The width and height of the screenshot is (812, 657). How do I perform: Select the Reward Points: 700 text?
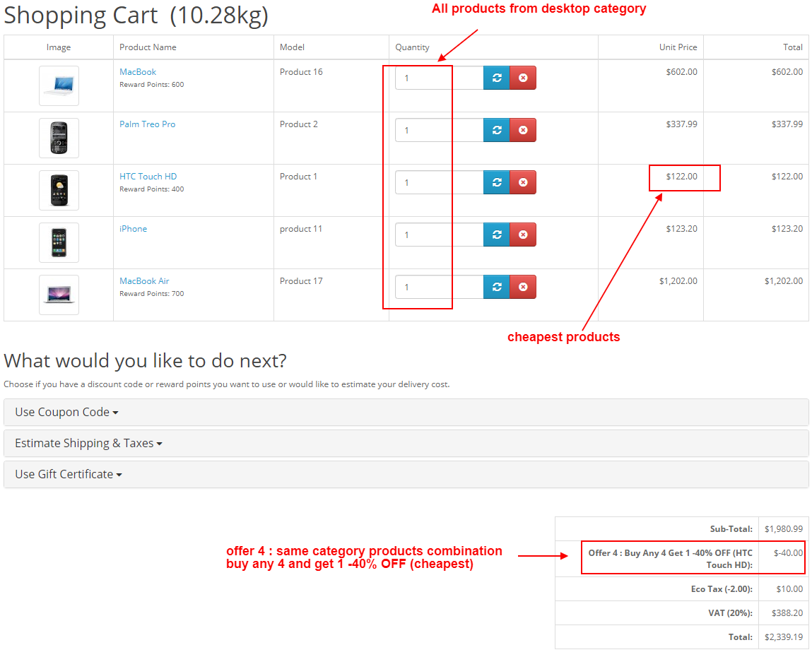(152, 294)
